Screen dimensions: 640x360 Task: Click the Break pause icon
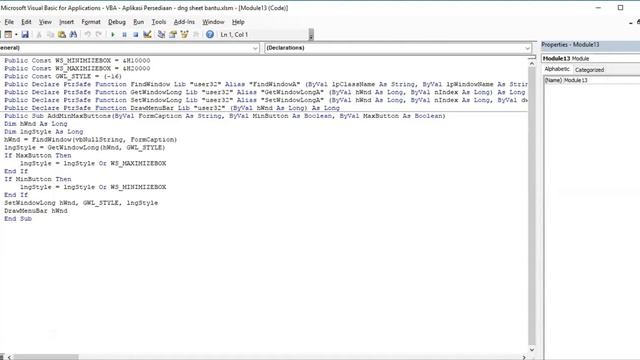pyautogui.click(x=124, y=35)
